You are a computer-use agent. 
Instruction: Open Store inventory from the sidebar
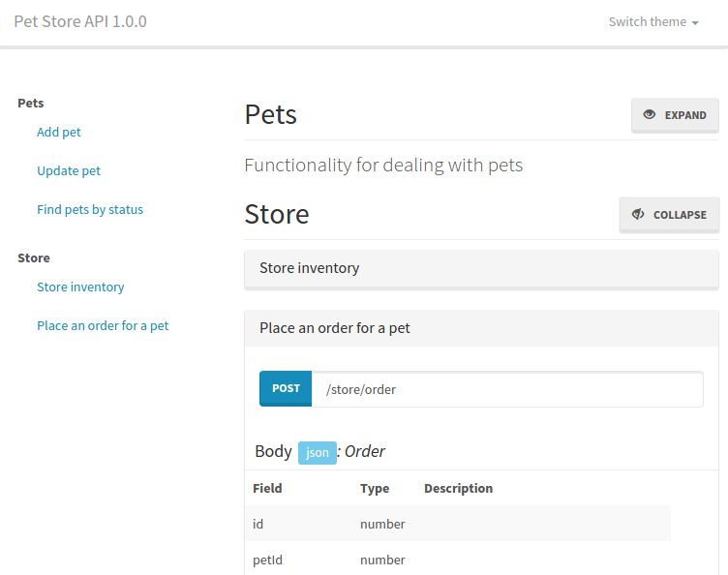pyautogui.click(x=80, y=287)
